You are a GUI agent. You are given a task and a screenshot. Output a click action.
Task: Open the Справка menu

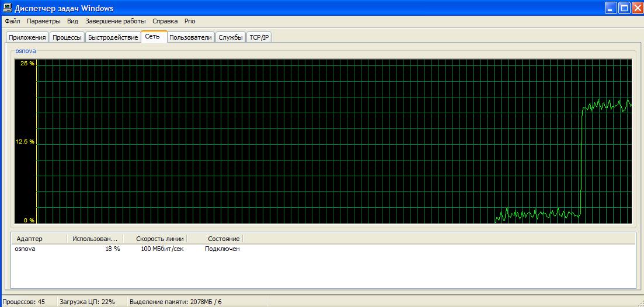point(165,21)
